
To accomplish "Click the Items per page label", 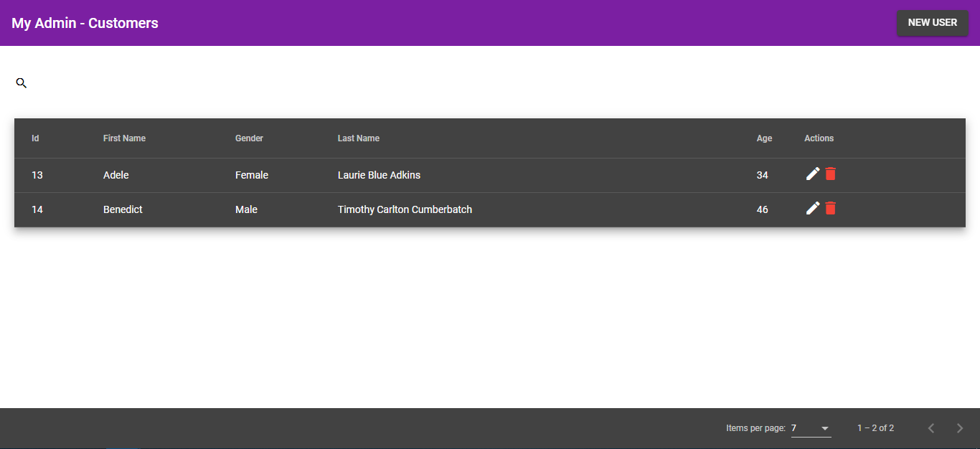I will click(x=755, y=428).
